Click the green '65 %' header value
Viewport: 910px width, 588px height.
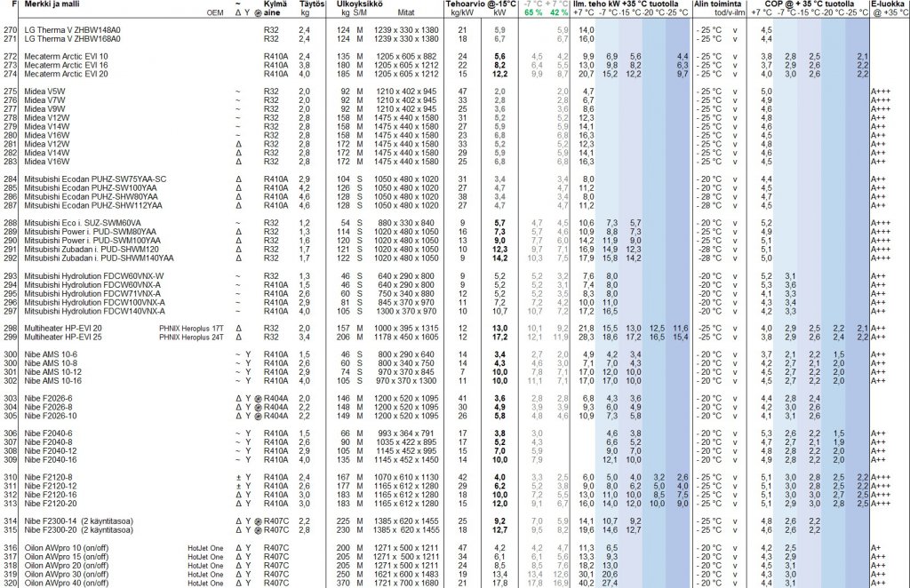533,12
